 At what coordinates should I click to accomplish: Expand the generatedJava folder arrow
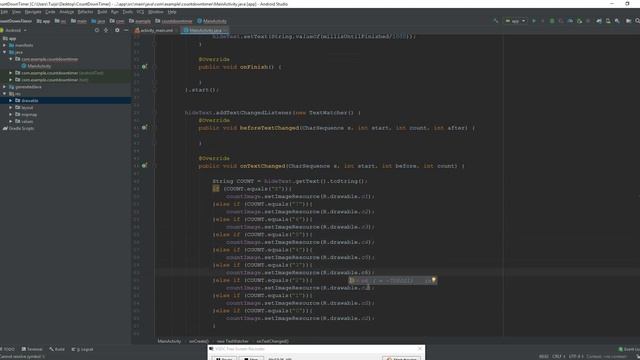point(4,87)
